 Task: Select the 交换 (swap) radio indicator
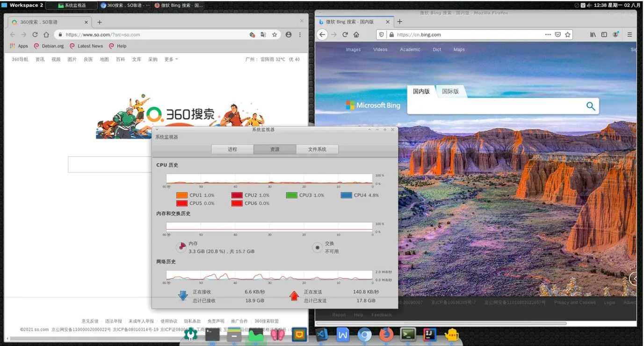point(317,247)
